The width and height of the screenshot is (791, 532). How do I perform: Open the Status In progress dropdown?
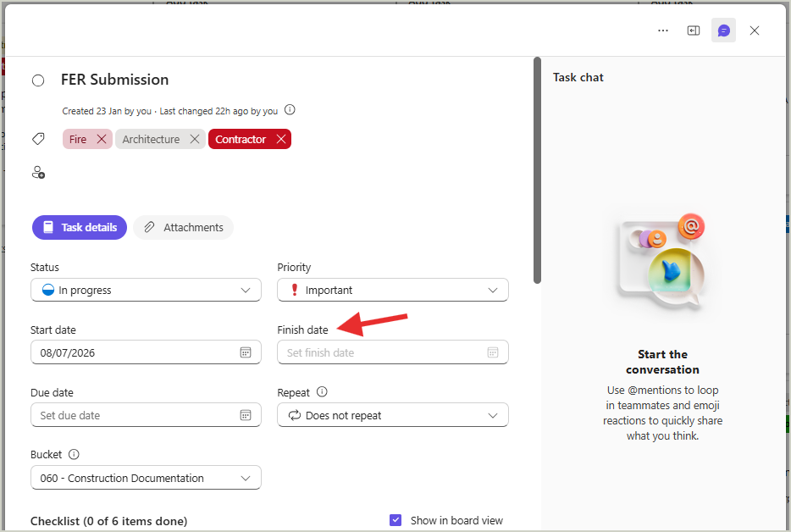pyautogui.click(x=146, y=291)
